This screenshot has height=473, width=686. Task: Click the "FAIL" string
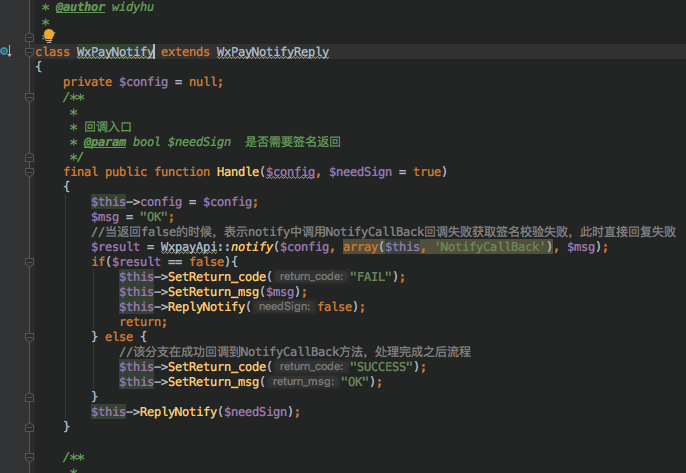click(x=371, y=277)
